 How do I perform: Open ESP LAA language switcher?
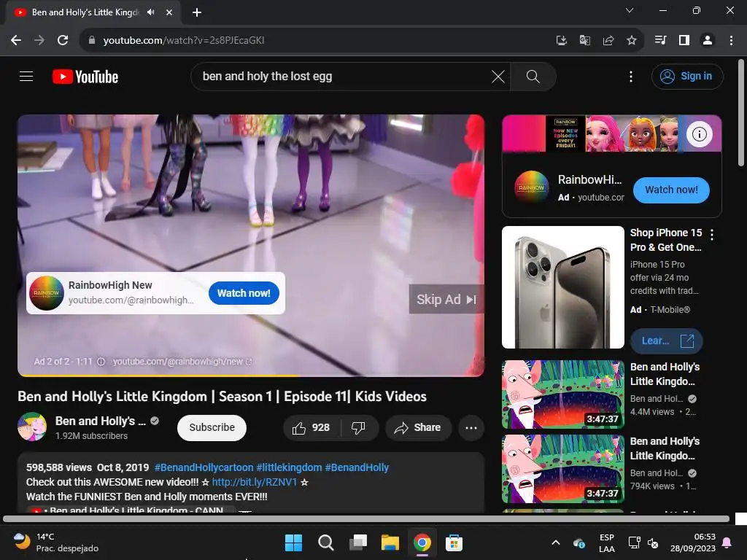pos(606,542)
